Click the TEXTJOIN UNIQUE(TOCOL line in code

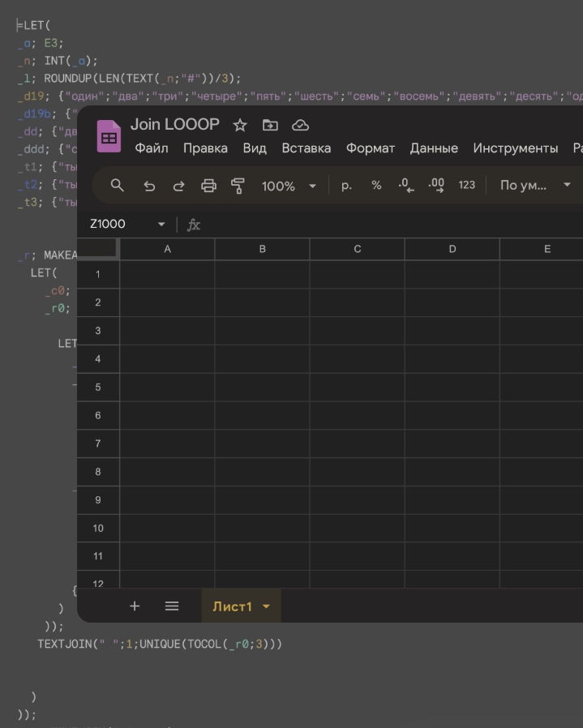coord(160,644)
